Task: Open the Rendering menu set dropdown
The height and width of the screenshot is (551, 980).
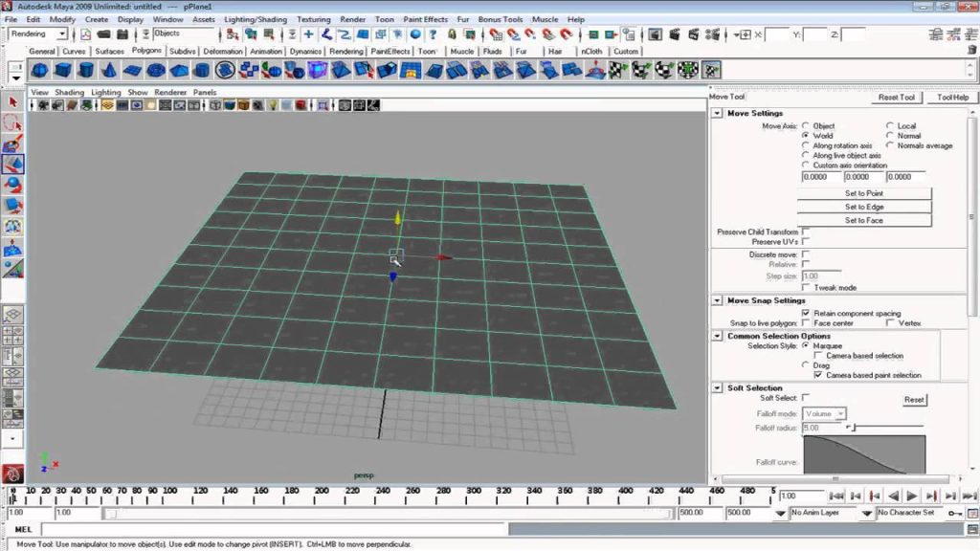Action: pos(62,33)
